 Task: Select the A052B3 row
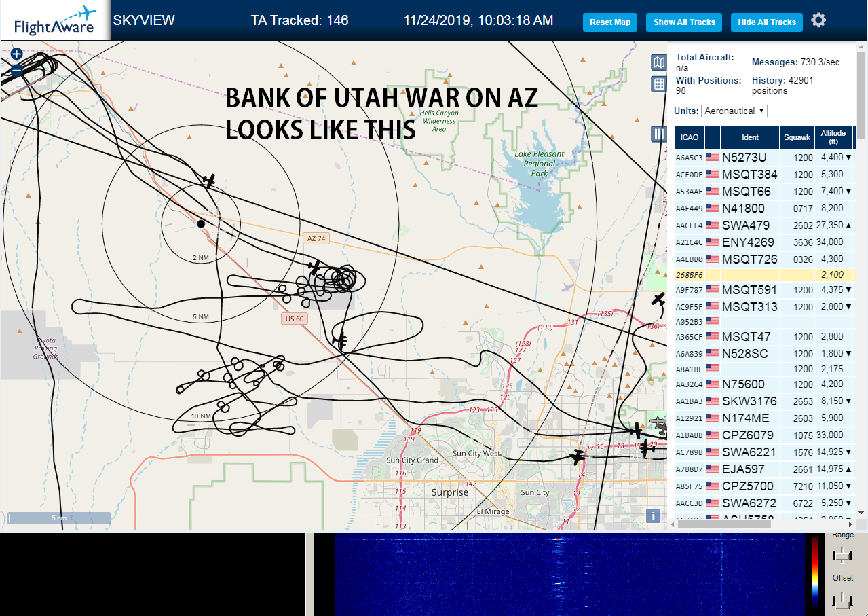[x=765, y=322]
